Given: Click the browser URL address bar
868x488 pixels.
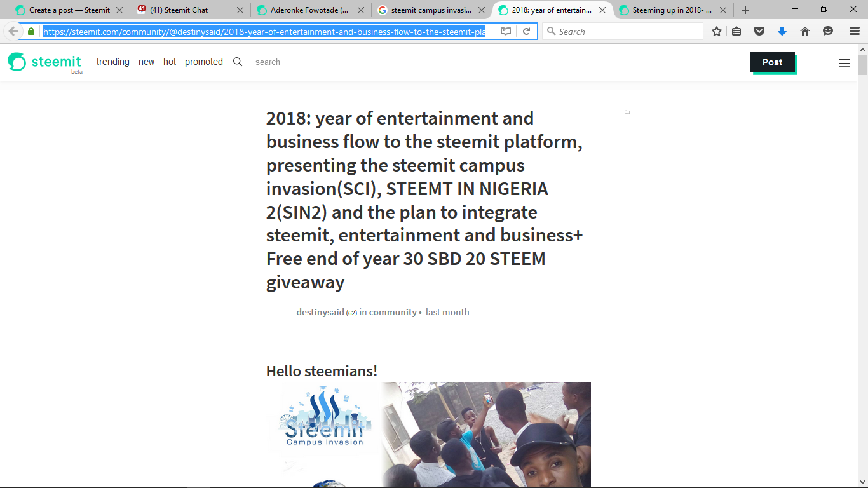Looking at the screenshot, I should tap(264, 31).
